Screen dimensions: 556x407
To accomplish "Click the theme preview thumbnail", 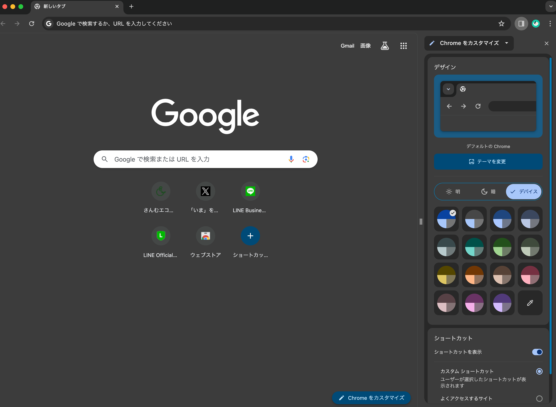I will (x=488, y=106).
